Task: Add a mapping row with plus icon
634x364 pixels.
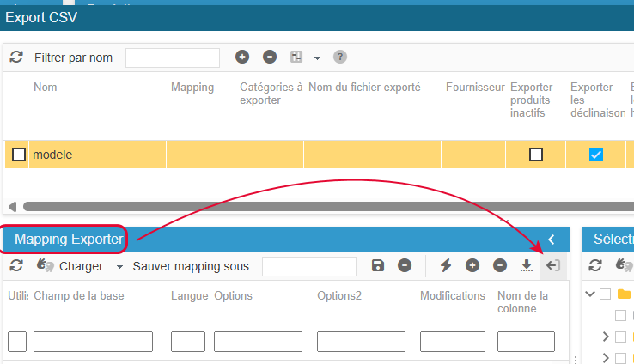Action: [x=472, y=266]
